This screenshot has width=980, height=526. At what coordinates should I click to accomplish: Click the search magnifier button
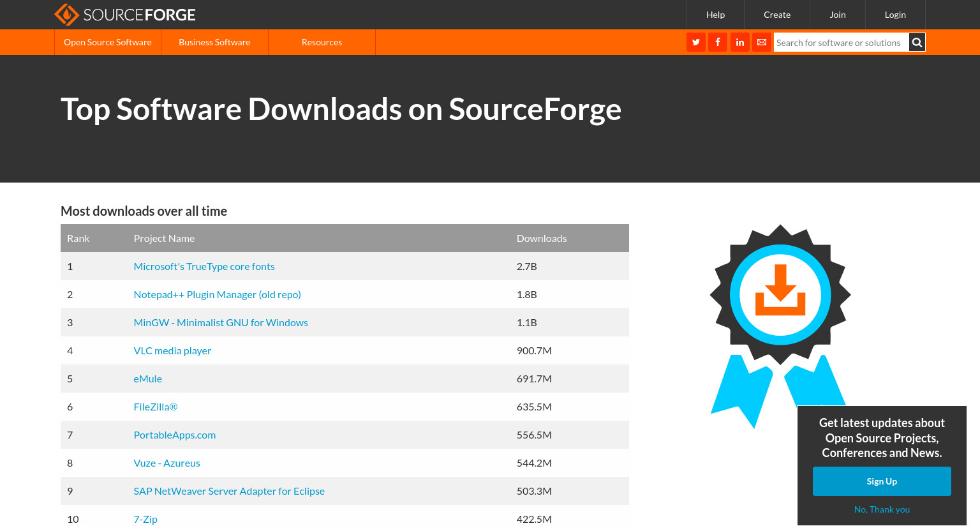pos(917,42)
